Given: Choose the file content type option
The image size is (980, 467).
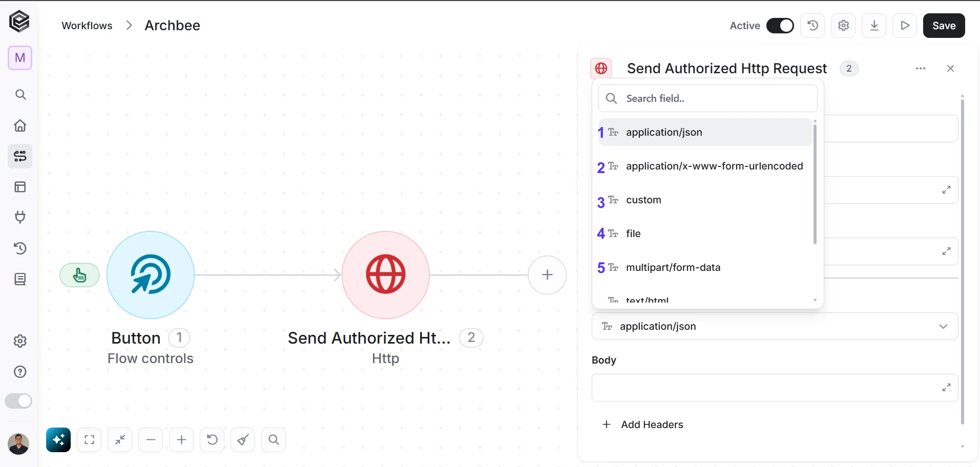Looking at the screenshot, I should click(x=705, y=233).
